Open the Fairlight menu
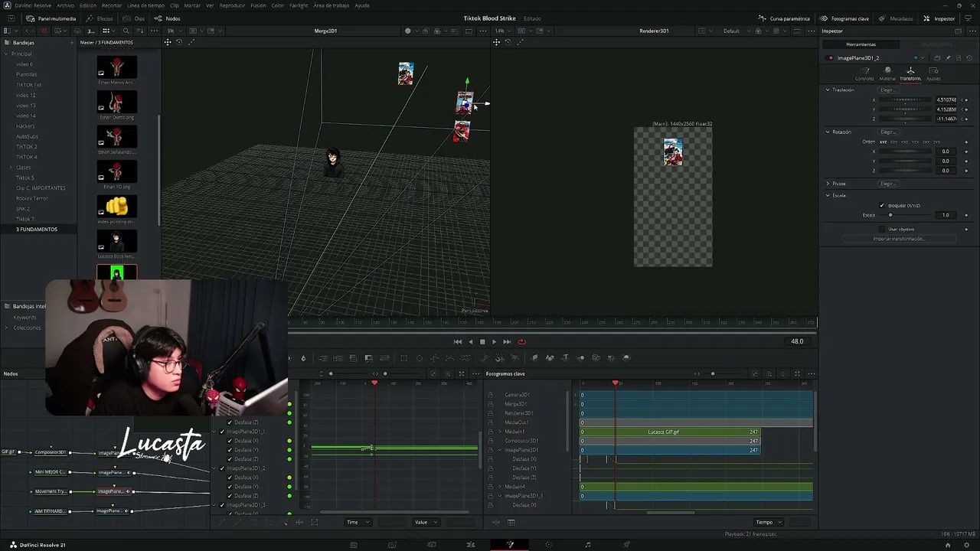980x551 pixels. click(x=299, y=5)
